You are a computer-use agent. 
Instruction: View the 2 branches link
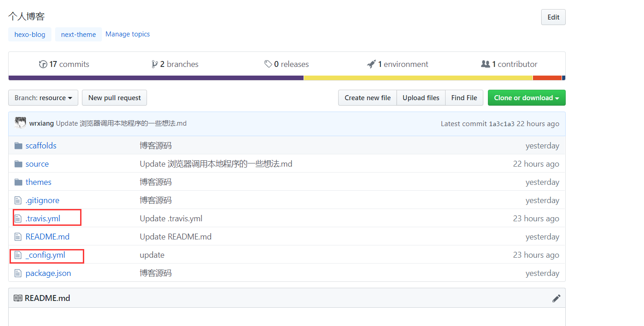point(175,64)
